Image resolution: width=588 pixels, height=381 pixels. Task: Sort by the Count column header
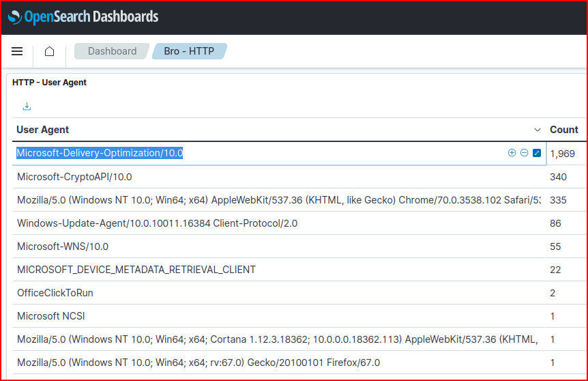(564, 130)
